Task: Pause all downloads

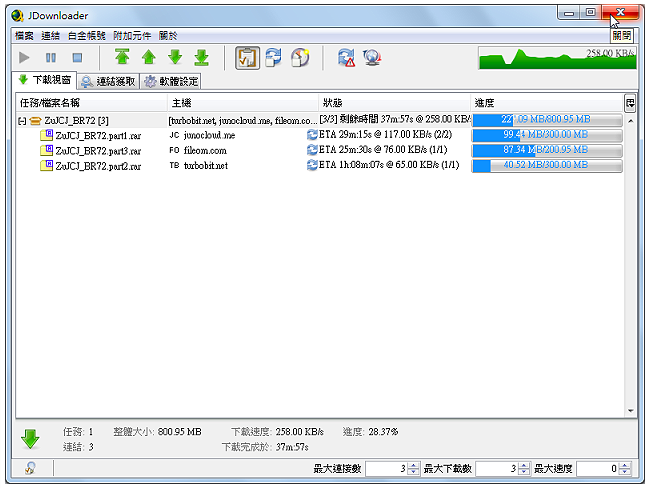Action: tap(51, 58)
